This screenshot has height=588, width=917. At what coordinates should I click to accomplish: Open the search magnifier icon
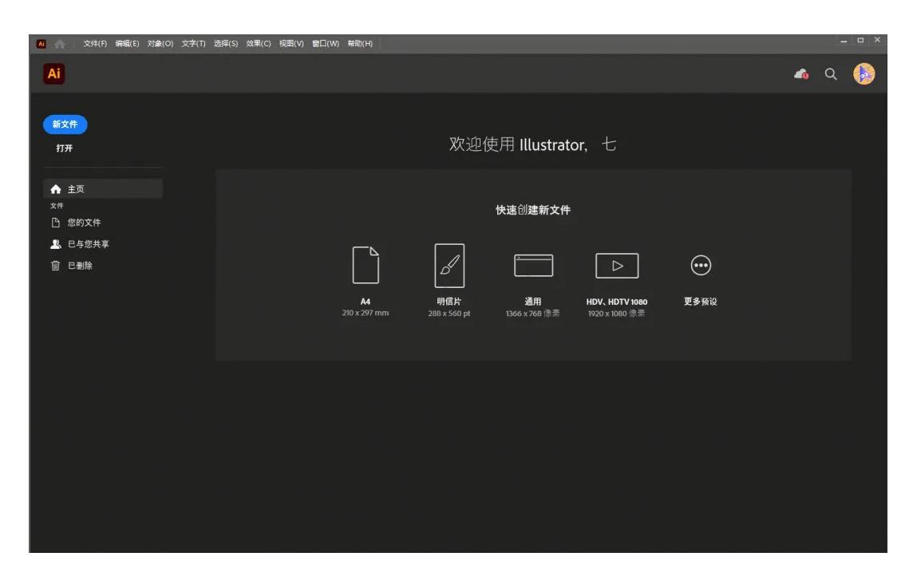(831, 74)
